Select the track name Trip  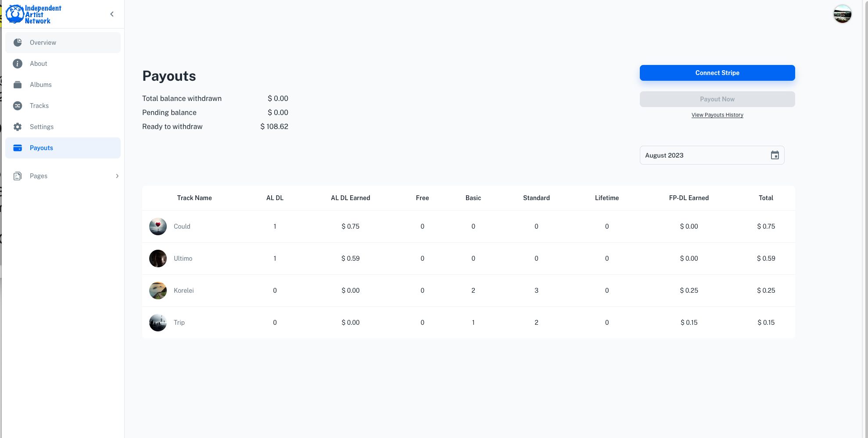pos(179,323)
